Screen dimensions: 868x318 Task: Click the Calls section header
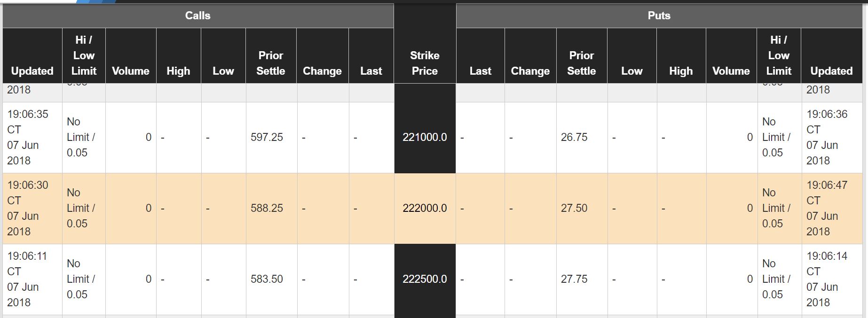tap(198, 16)
